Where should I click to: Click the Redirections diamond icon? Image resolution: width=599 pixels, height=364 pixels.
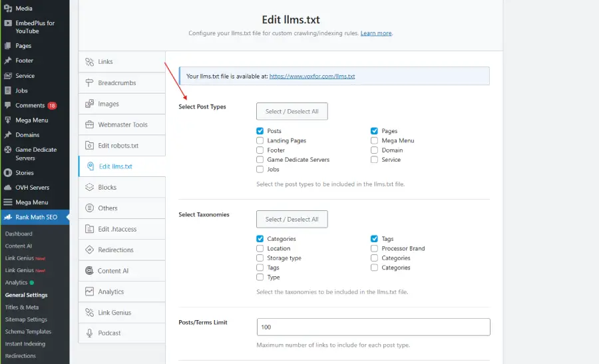click(89, 250)
